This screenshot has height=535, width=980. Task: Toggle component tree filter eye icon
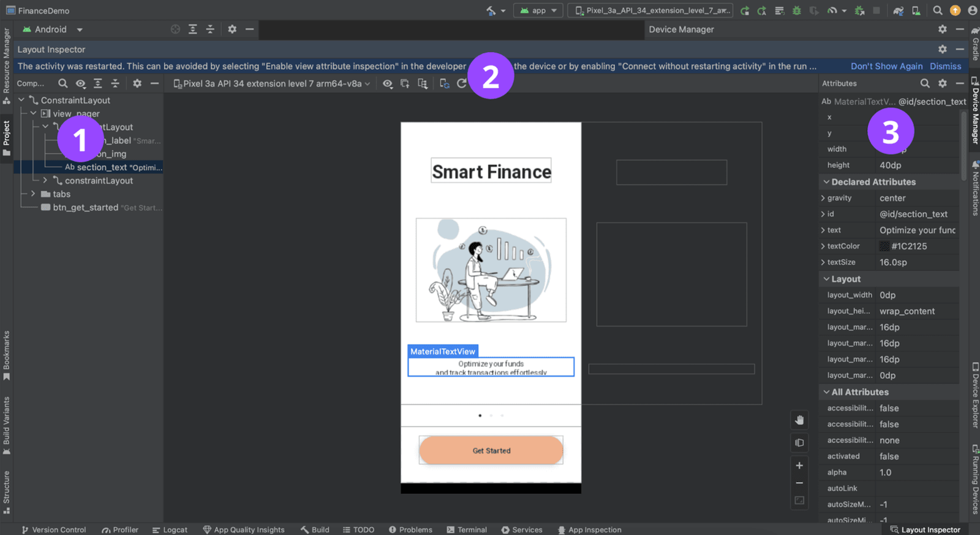(x=80, y=83)
